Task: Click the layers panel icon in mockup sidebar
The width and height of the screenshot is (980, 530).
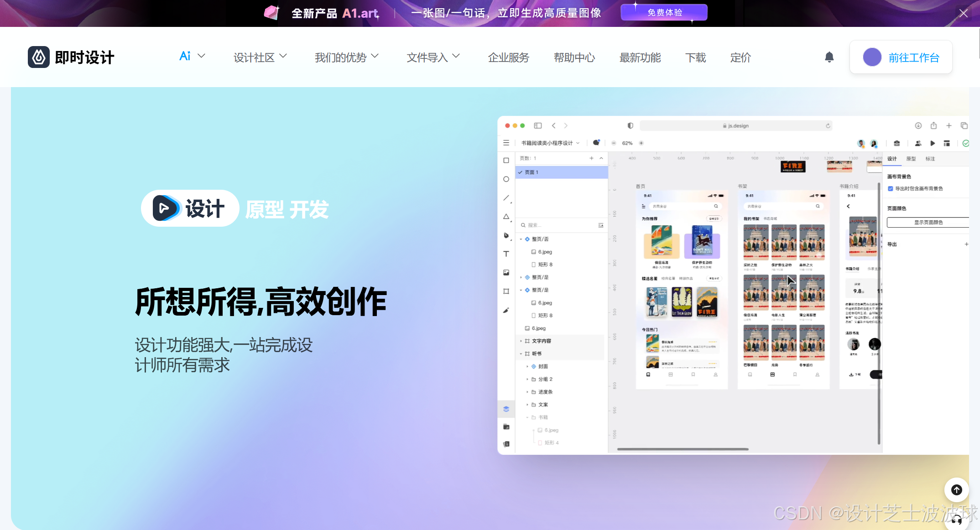Action: coord(506,409)
